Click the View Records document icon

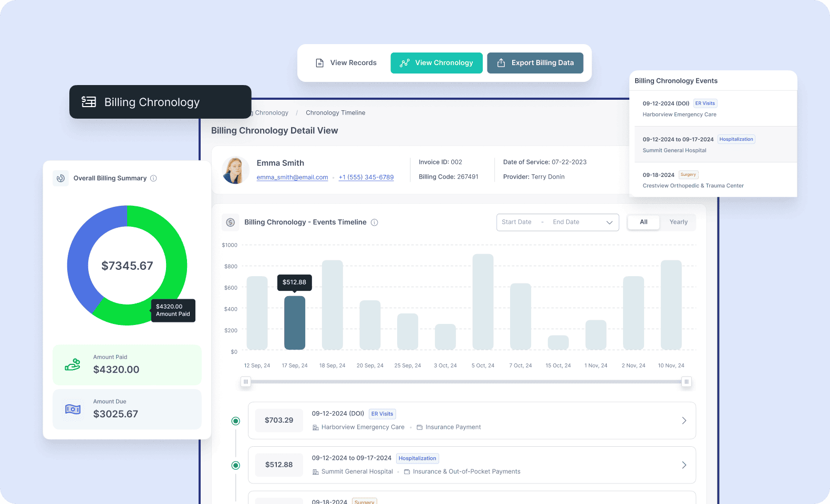(x=319, y=63)
